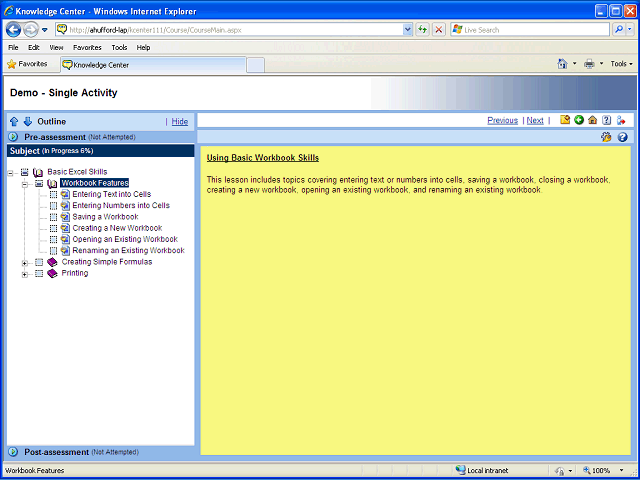Image resolution: width=640 pixels, height=480 pixels.
Task: Click the blue down arrow in Outline header
Action: pyautogui.click(x=28, y=122)
